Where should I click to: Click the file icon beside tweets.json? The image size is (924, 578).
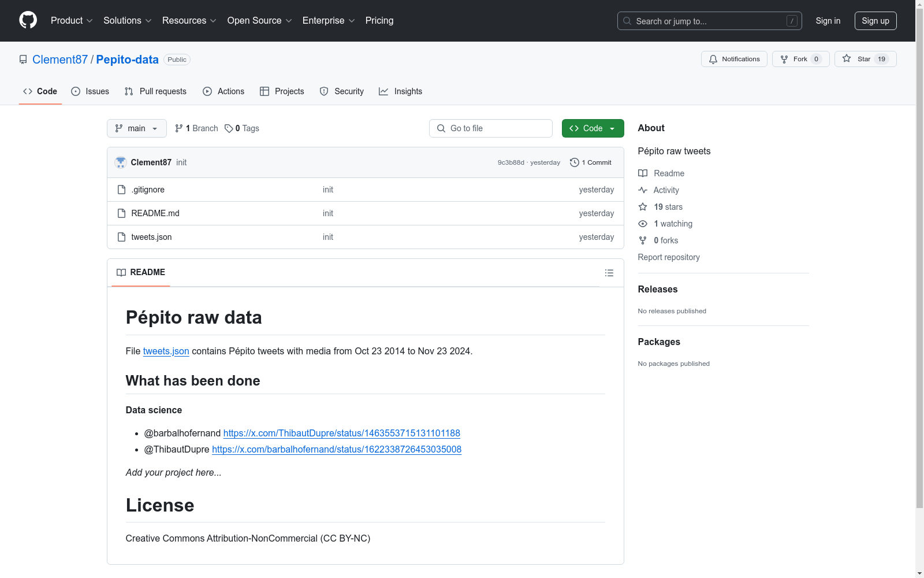coord(121,237)
